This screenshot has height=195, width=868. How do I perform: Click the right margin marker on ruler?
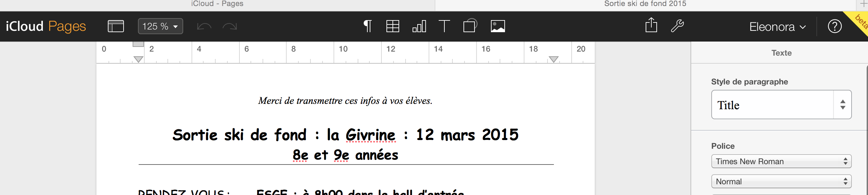pyautogui.click(x=554, y=59)
